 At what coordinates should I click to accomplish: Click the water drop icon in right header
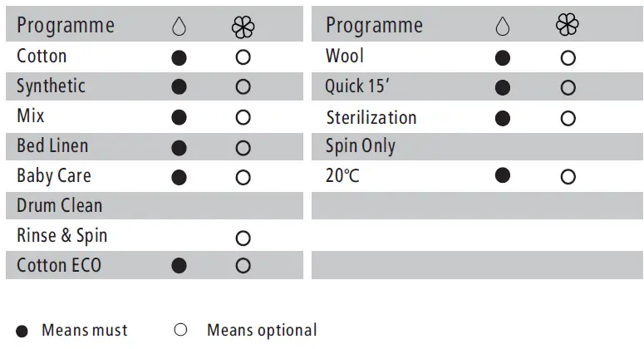[x=502, y=27]
